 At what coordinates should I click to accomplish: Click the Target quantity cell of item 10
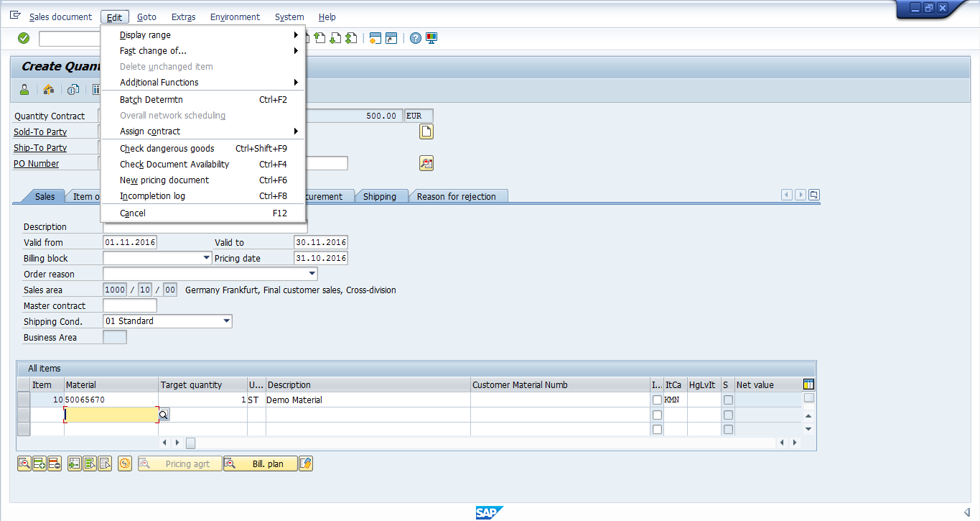202,400
